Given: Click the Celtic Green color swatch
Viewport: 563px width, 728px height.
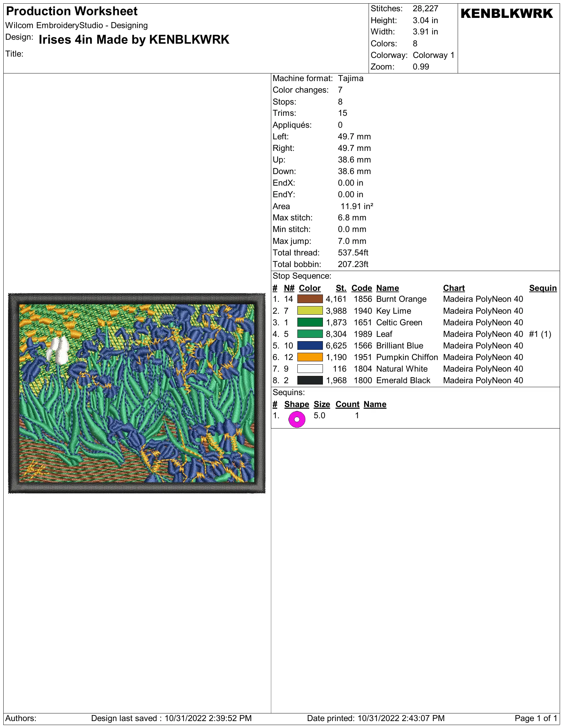Looking at the screenshot, I should (x=310, y=322).
